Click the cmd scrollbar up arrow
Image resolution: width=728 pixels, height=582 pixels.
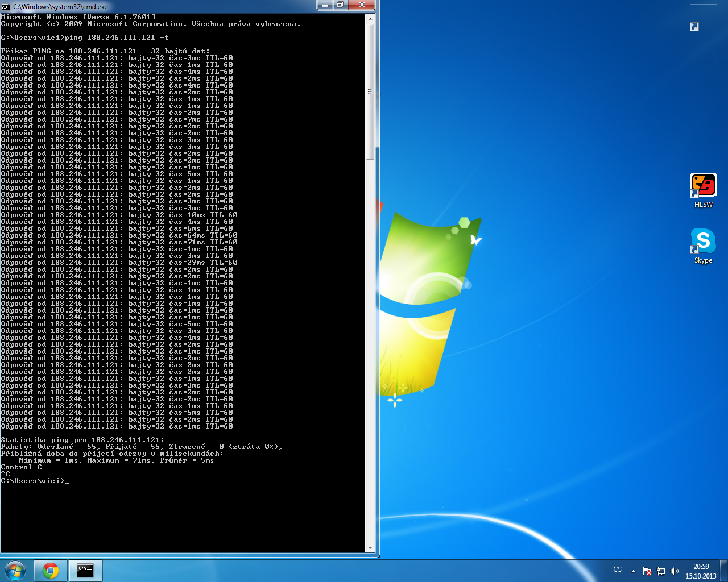click(370, 18)
